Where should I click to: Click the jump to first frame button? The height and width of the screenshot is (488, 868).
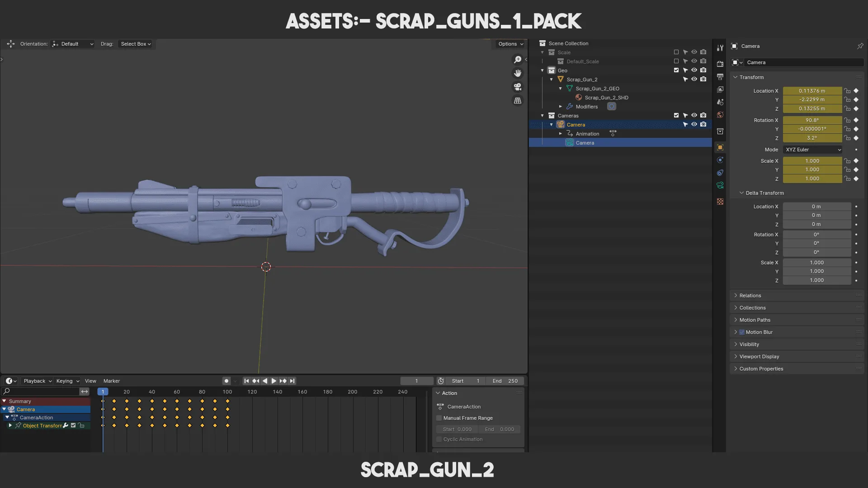pos(246,381)
